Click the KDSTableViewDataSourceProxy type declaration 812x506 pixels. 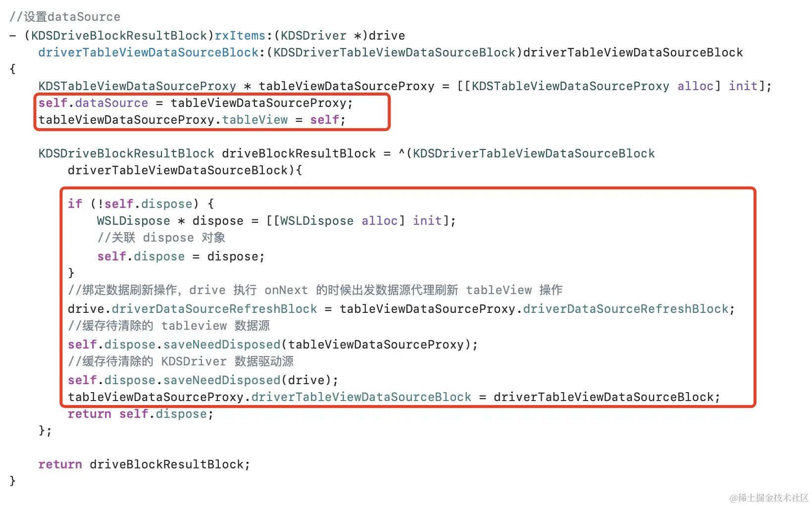(137, 86)
